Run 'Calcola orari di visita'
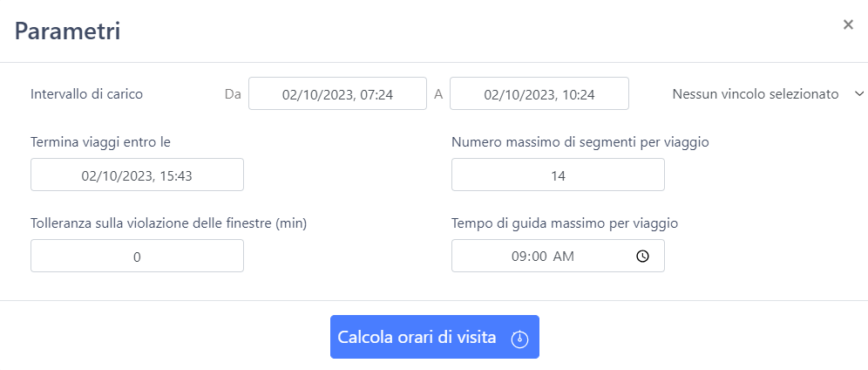The image size is (868, 370). [435, 337]
